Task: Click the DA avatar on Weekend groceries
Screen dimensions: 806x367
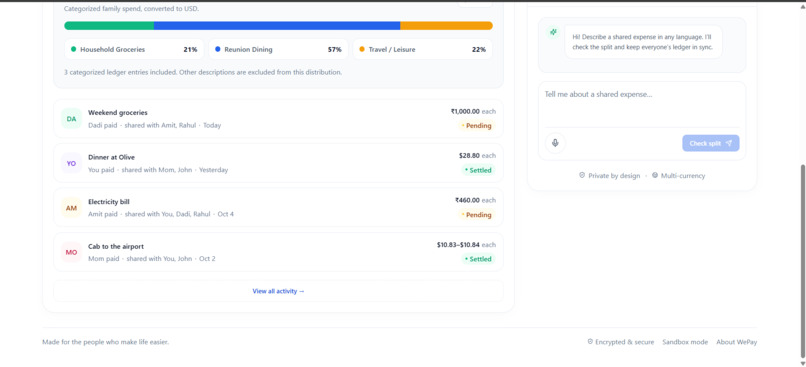Action: coord(71,119)
